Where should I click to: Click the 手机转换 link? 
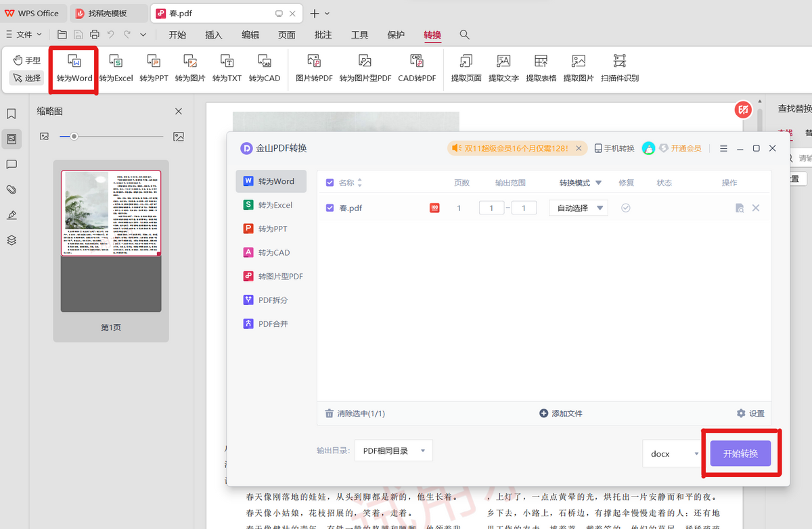click(x=614, y=148)
